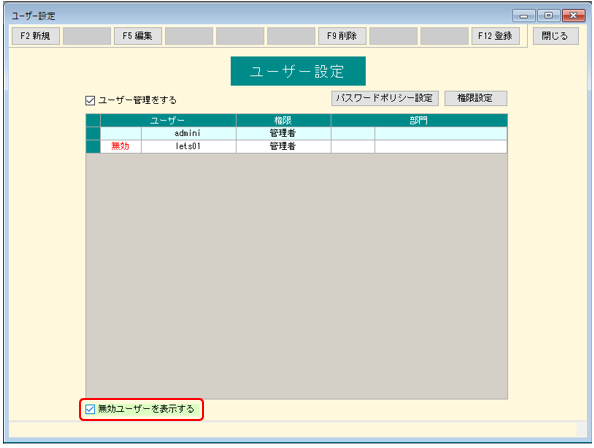Viewport: 594px width, 448px height.
Task: Click 管理者 cell in admini row
Action: click(283, 133)
